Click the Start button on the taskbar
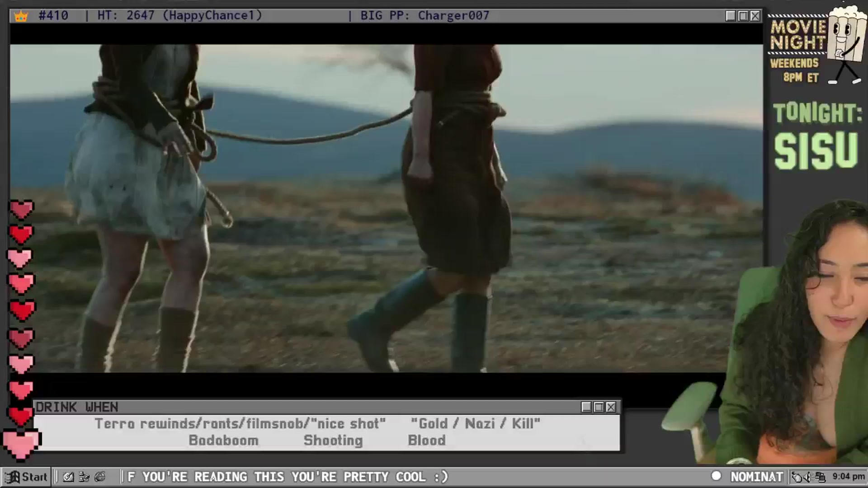868x488 pixels. pos(26,477)
